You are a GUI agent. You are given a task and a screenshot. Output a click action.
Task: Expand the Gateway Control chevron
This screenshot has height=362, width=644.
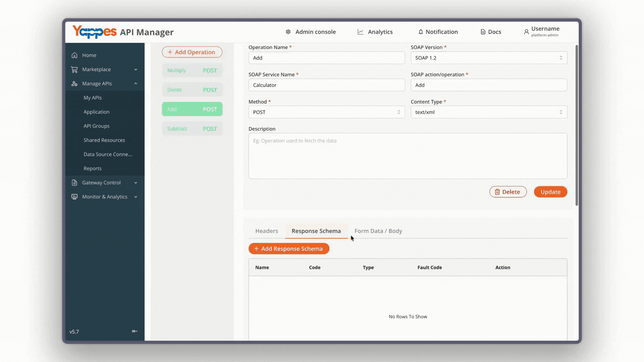click(136, 183)
